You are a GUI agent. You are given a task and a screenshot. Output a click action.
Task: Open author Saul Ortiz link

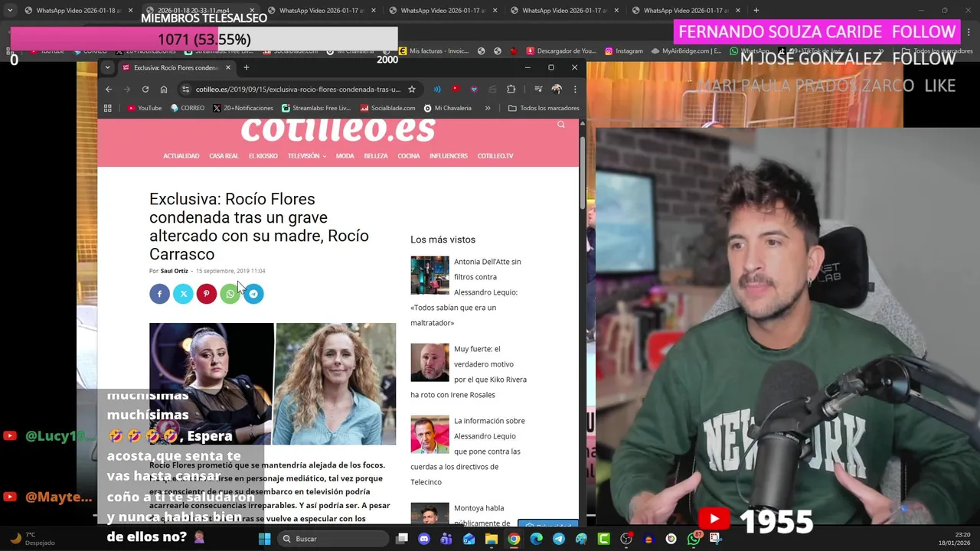pyautogui.click(x=174, y=271)
